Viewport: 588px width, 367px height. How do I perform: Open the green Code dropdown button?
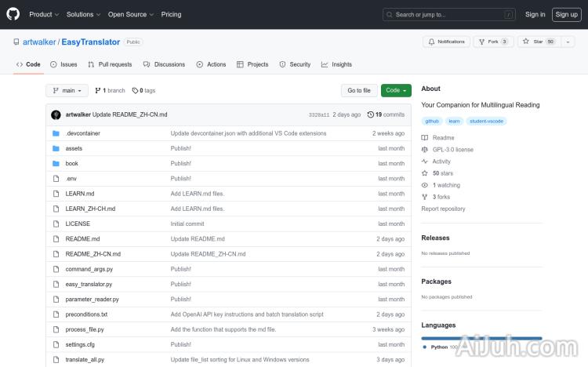(396, 90)
